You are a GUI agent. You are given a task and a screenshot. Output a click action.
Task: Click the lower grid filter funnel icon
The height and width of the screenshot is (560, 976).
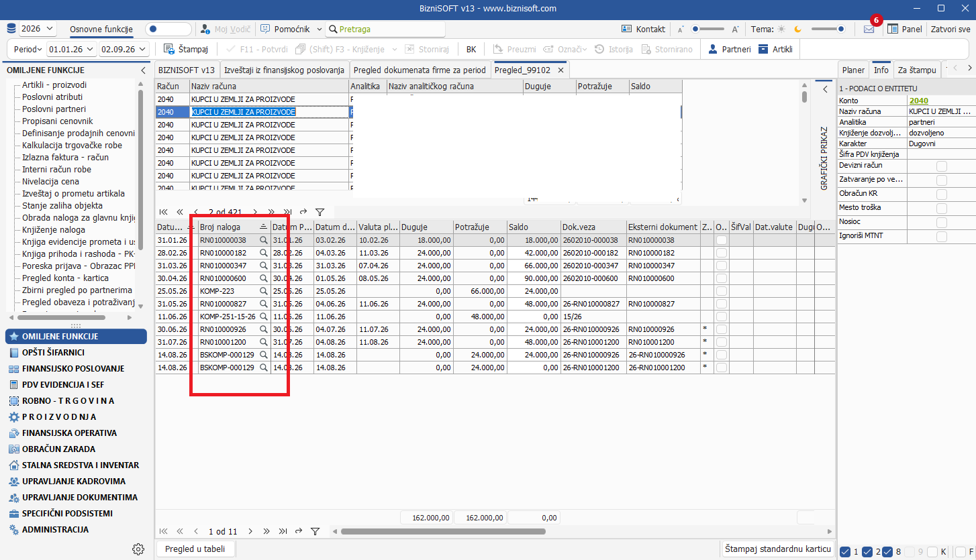pyautogui.click(x=315, y=531)
